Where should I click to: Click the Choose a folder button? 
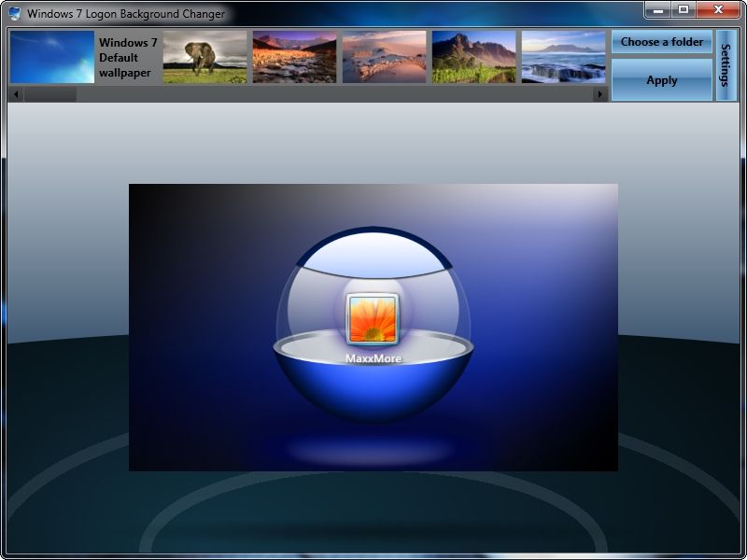(662, 42)
